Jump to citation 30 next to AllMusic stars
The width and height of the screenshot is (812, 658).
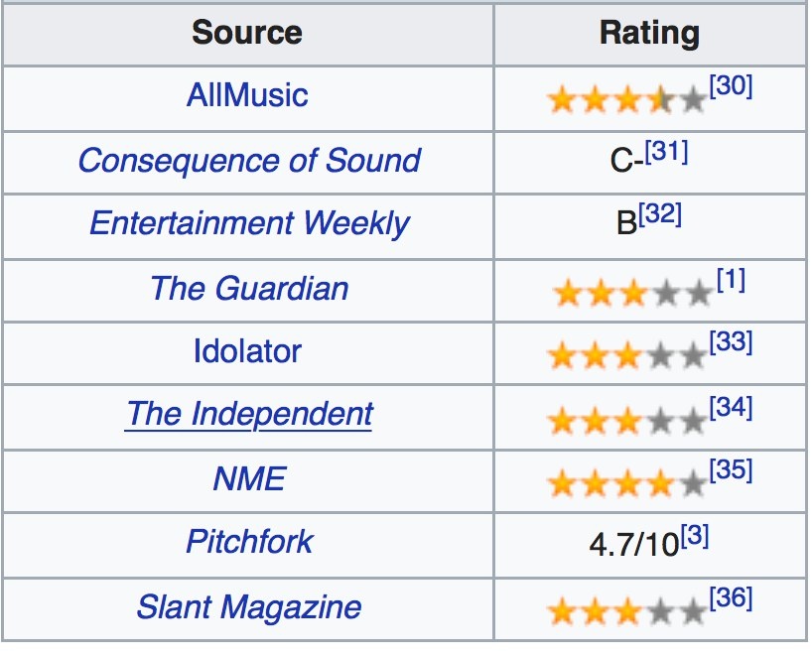pos(732,87)
